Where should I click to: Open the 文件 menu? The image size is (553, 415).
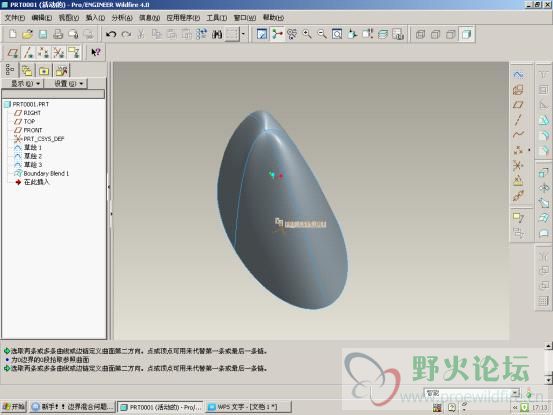coord(14,18)
